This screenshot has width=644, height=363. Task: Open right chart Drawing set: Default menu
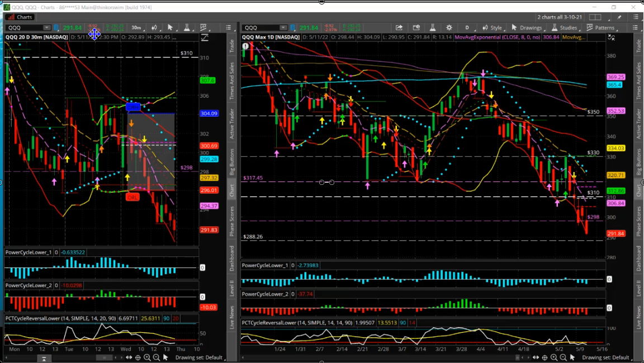pos(606,357)
